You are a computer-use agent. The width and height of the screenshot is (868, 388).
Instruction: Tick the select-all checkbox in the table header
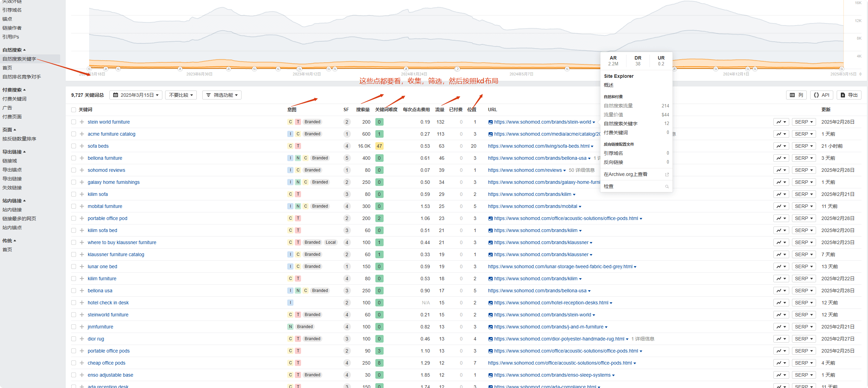[x=74, y=110]
